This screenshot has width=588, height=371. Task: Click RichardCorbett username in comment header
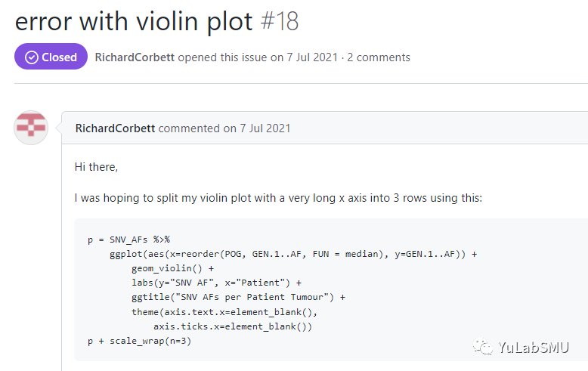[x=115, y=128]
